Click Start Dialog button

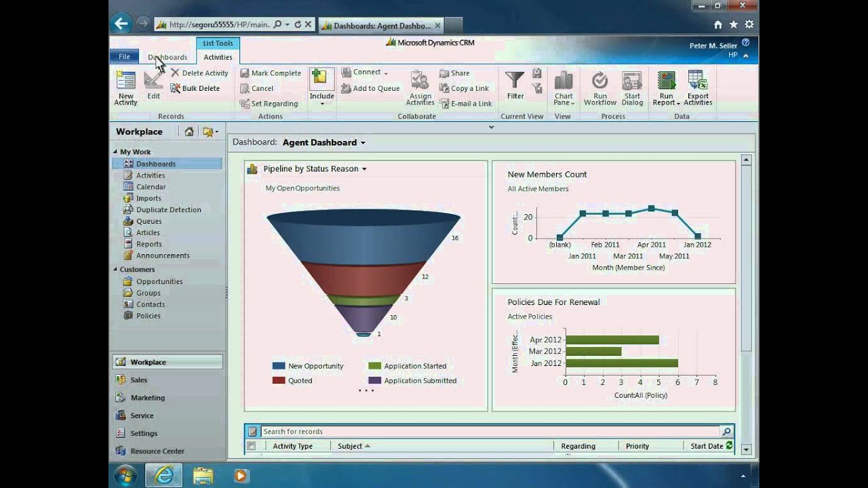632,87
